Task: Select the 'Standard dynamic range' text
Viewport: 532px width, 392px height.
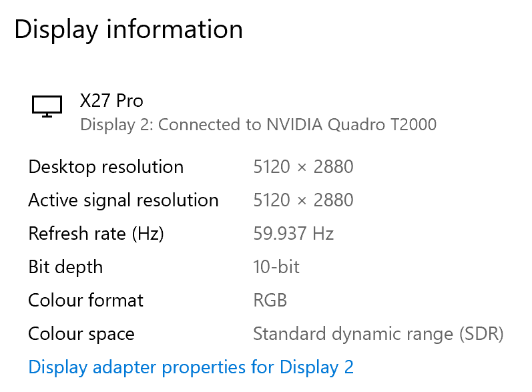Action: [x=352, y=334]
